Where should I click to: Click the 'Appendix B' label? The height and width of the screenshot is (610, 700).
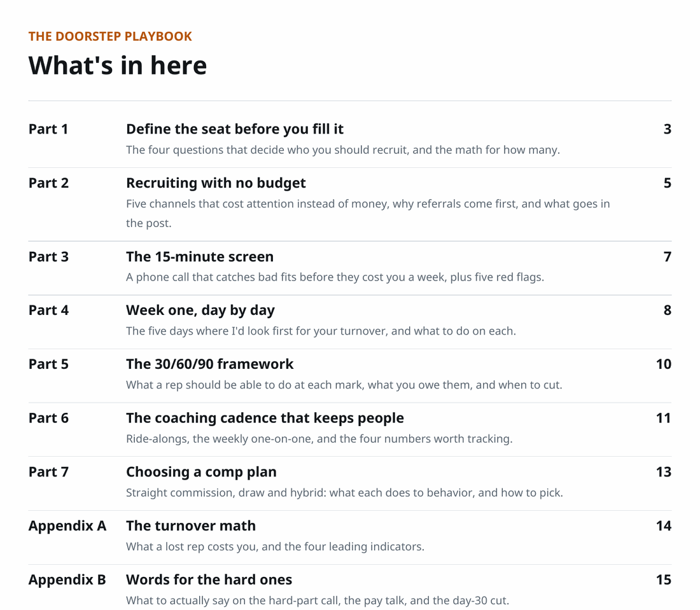pos(67,579)
